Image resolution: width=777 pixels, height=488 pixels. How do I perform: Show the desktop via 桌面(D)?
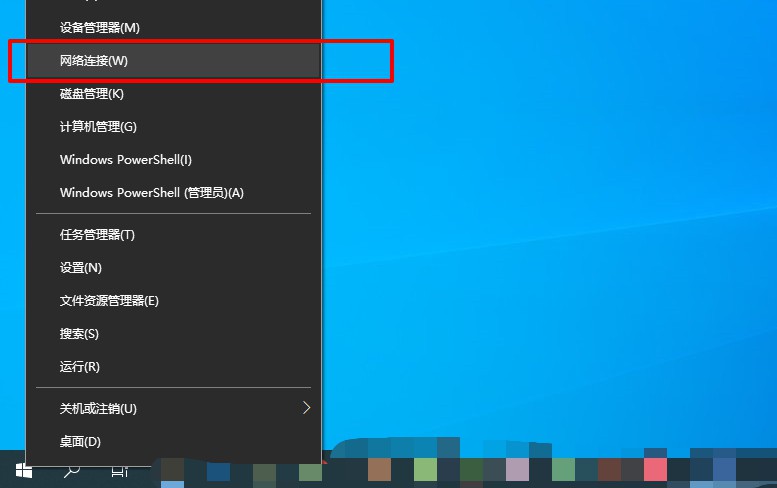click(81, 442)
